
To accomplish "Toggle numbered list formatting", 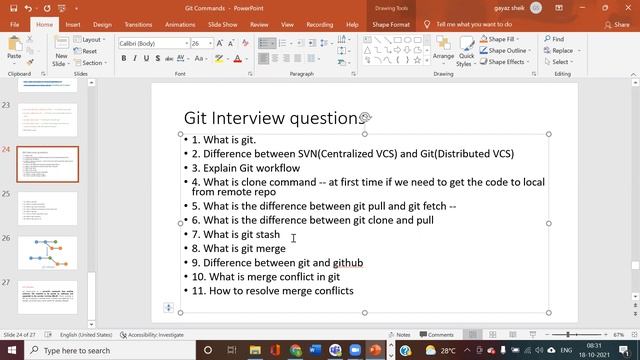I will click(282, 43).
